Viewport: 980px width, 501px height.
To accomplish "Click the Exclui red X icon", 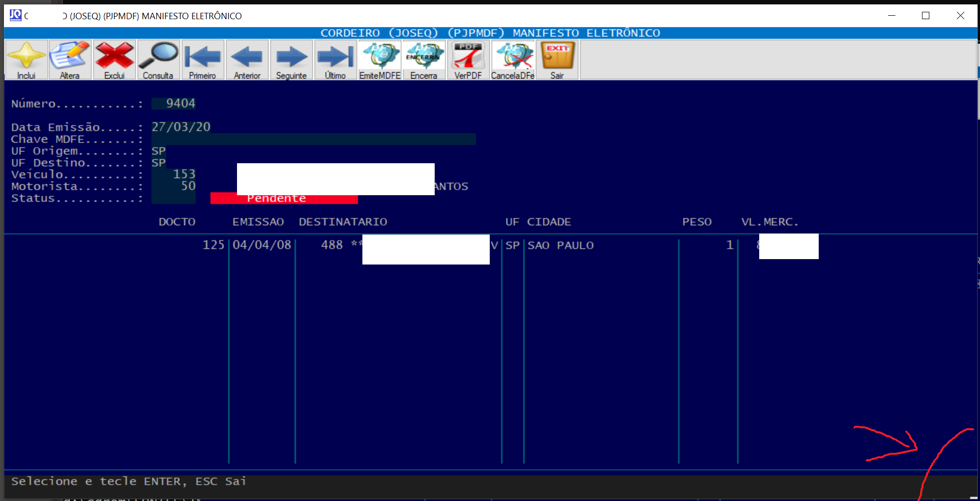I will pos(114,59).
